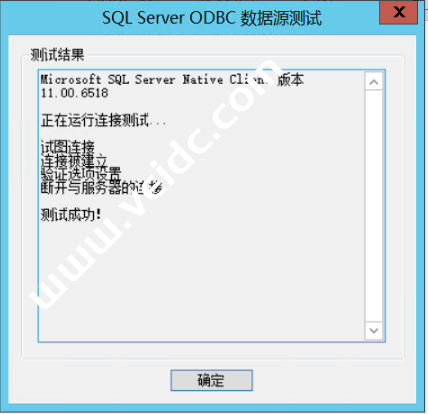Click the scroll down arrow in results box

point(374,331)
